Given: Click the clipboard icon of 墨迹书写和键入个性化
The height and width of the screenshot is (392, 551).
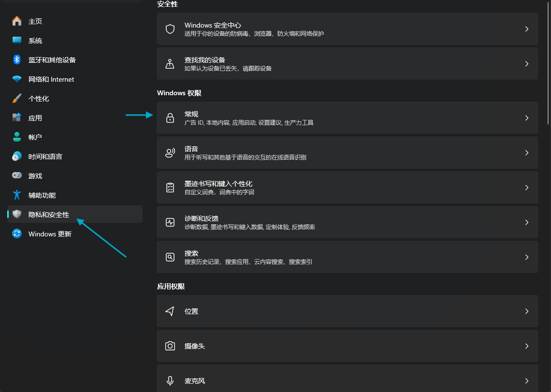Looking at the screenshot, I should [x=170, y=188].
